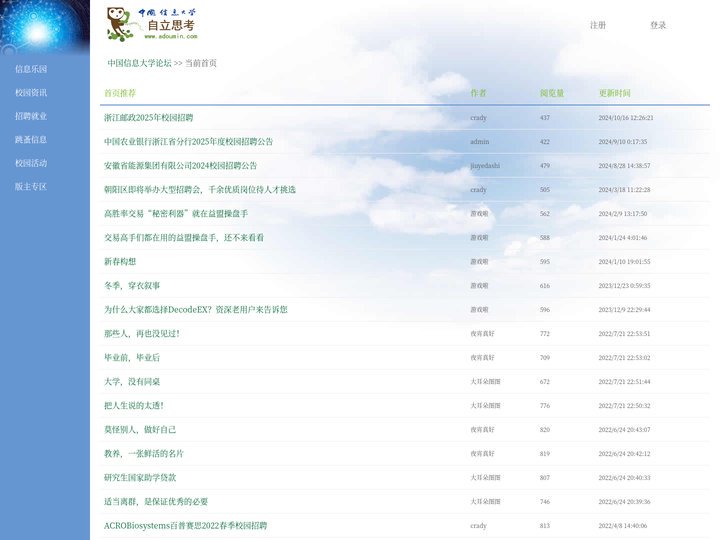Click the 更新时间 column header
720x540 pixels.
614,93
